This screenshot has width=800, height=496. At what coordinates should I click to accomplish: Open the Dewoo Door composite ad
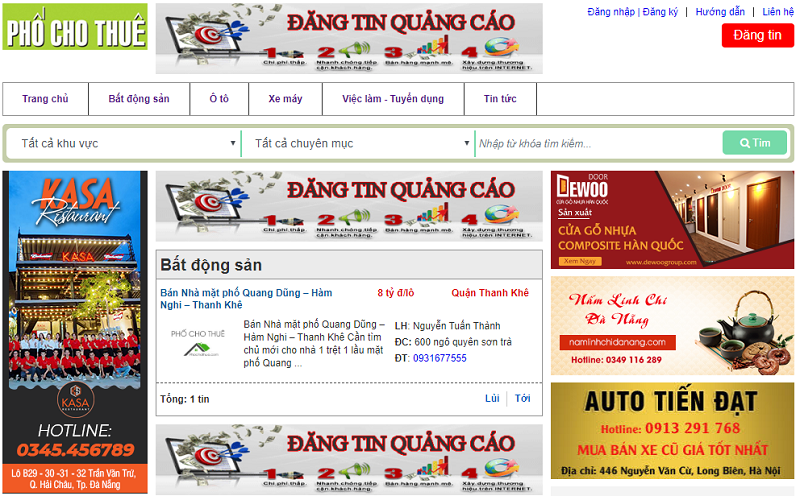pos(672,220)
